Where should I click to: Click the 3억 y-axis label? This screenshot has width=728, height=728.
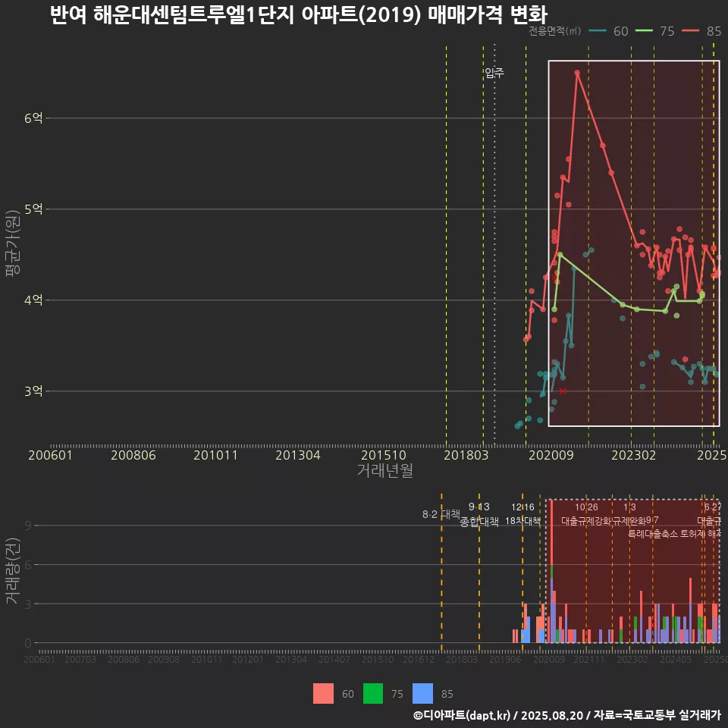pyautogui.click(x=33, y=391)
